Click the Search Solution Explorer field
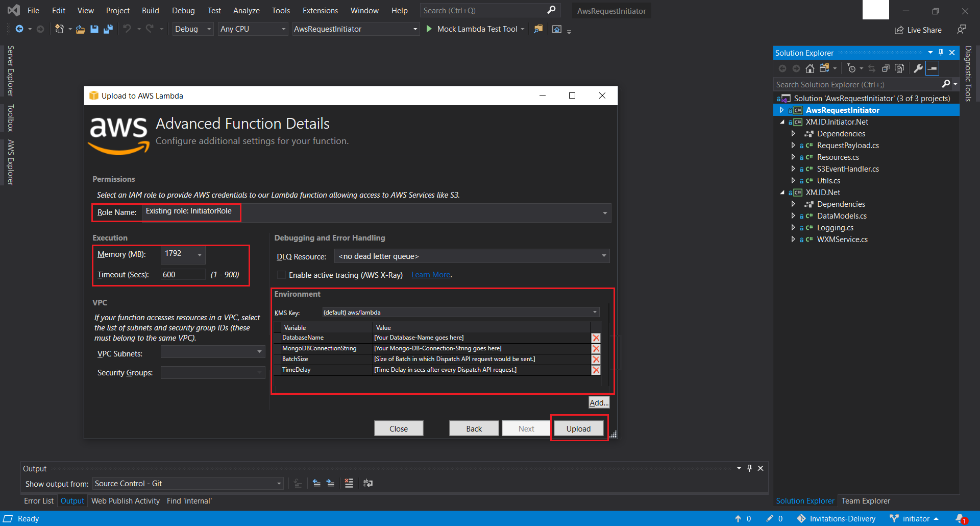Screen dimensions: 980x526 click(x=857, y=84)
